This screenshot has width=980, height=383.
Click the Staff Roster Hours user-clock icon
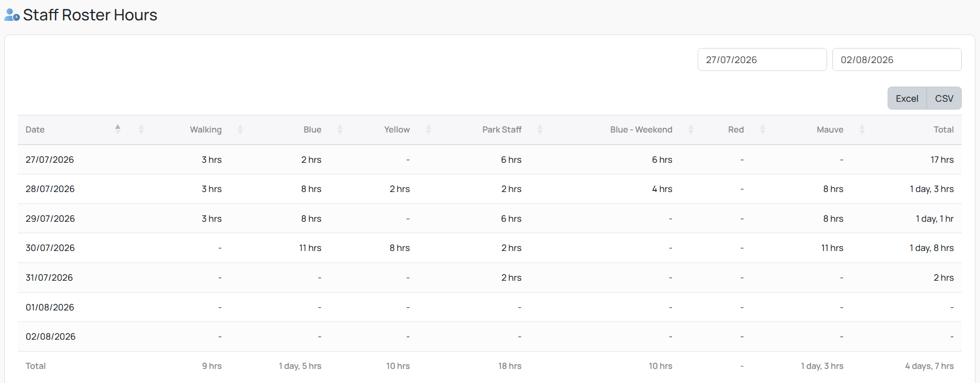(12, 15)
